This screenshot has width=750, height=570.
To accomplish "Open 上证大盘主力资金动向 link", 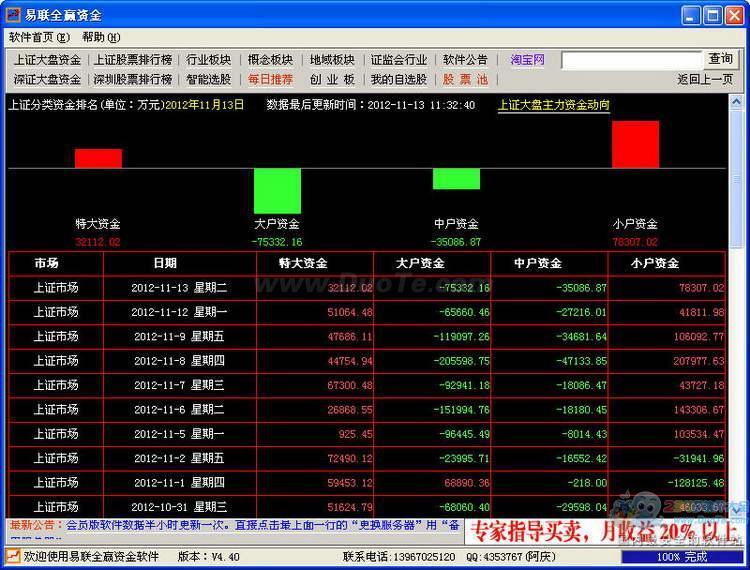I will pos(553,105).
